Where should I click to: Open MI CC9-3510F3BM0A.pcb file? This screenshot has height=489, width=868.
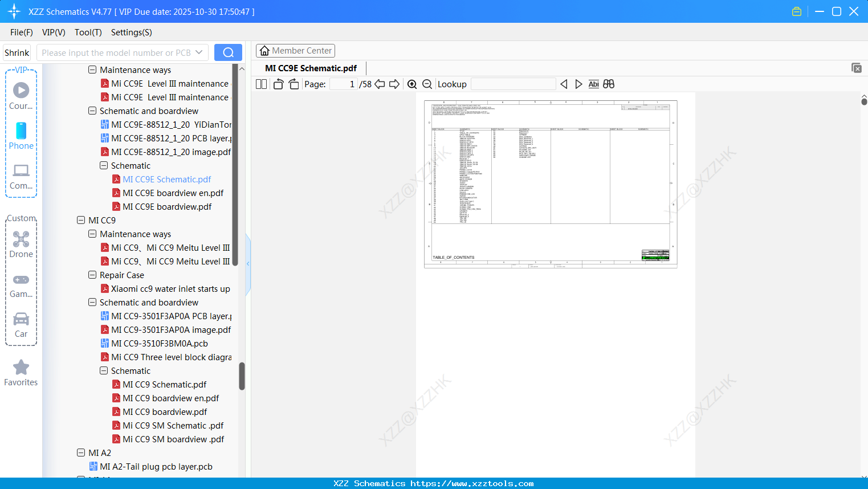tap(160, 343)
